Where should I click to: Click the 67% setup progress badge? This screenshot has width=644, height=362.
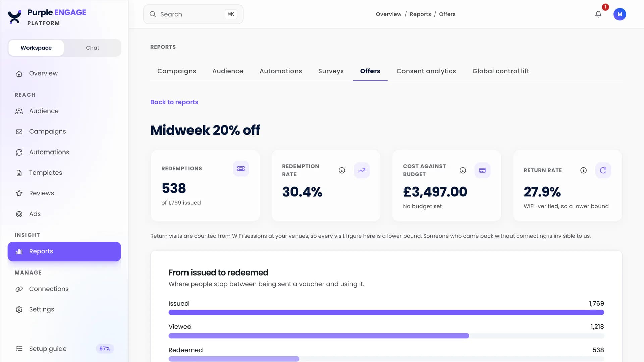point(105,349)
